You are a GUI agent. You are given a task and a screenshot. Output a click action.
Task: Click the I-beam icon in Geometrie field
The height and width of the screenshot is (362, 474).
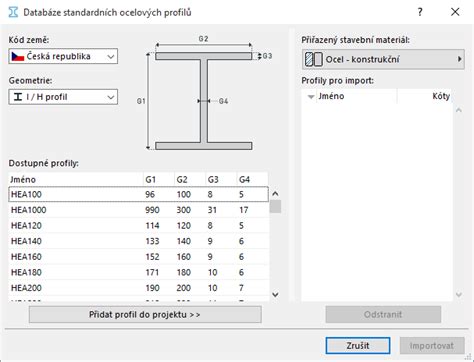tap(18, 97)
